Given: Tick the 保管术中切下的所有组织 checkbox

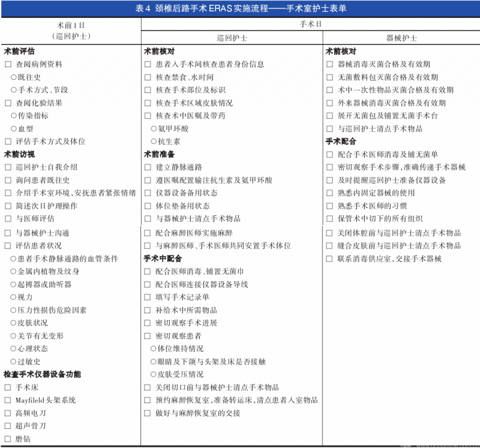Looking at the screenshot, I should [x=329, y=219].
